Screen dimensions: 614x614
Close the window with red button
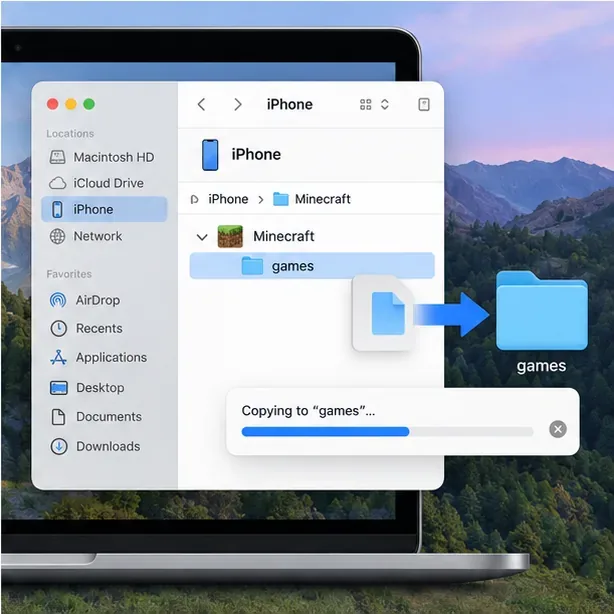click(x=52, y=104)
